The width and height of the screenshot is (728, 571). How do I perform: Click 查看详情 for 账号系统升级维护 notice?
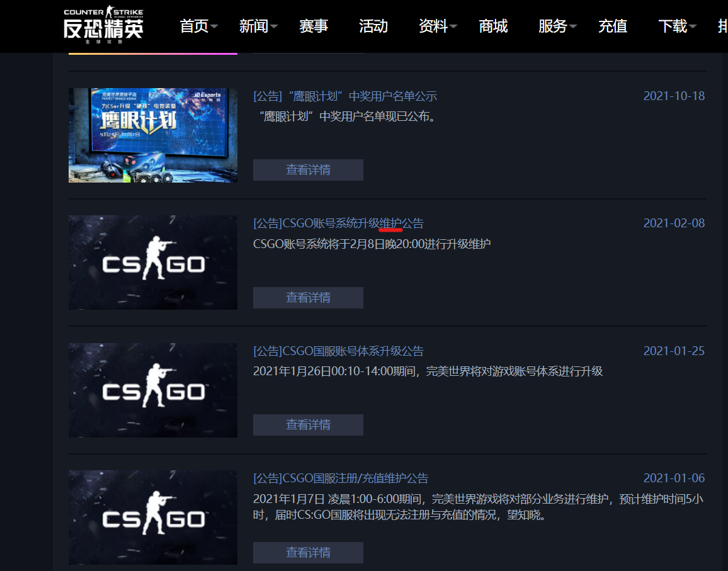pos(308,298)
